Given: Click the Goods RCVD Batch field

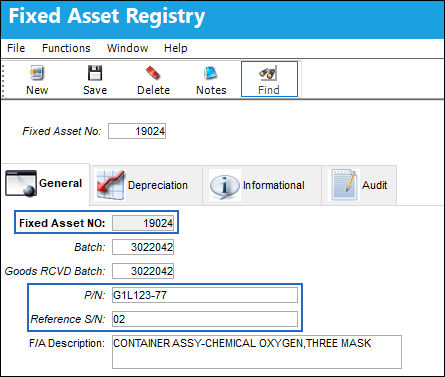Looking at the screenshot, I should tap(143, 271).
